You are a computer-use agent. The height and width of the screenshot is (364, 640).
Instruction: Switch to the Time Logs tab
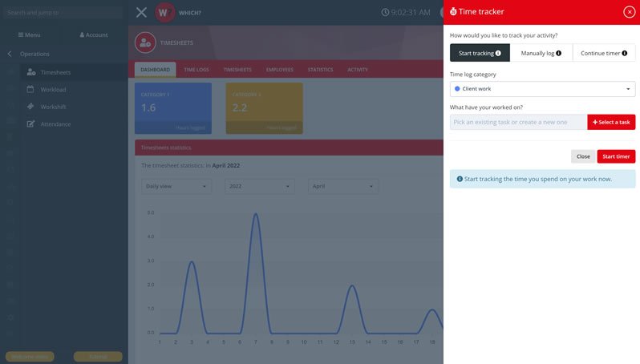[x=196, y=70]
